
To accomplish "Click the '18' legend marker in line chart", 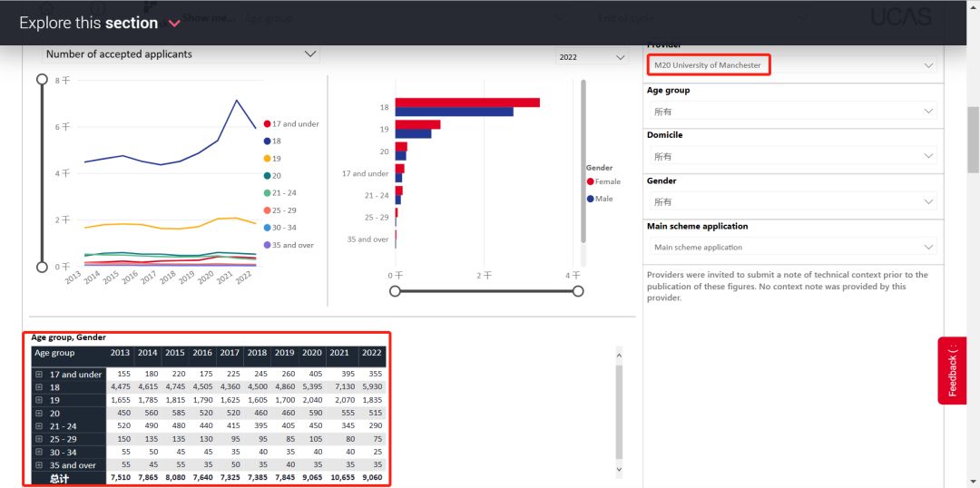I will (x=268, y=142).
